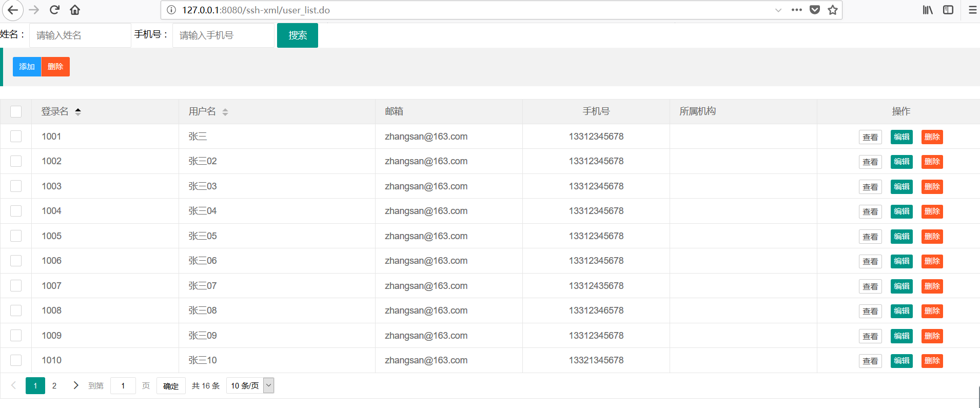Click 删除 for user 1001
This screenshot has height=408, width=980.
[x=932, y=137]
